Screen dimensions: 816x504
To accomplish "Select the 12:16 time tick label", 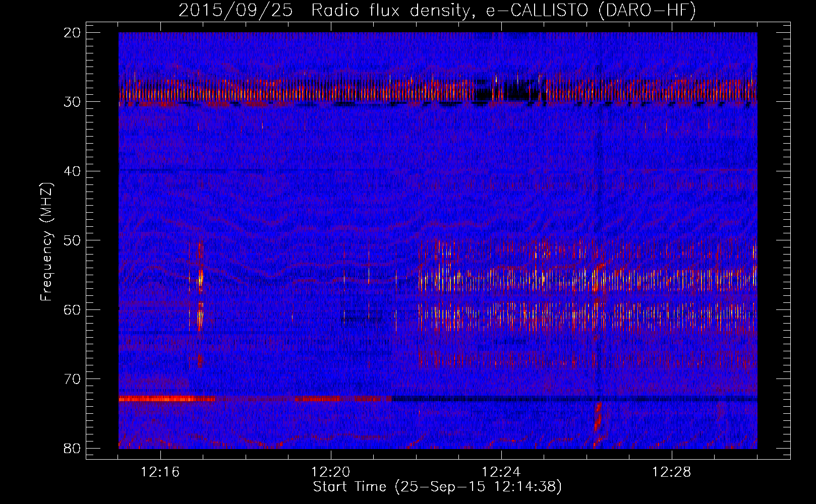I will (160, 472).
